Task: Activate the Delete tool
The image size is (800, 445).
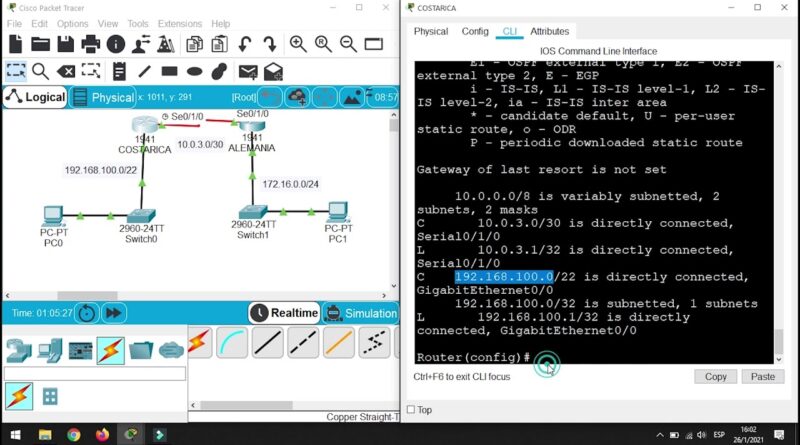Action: 66,71
